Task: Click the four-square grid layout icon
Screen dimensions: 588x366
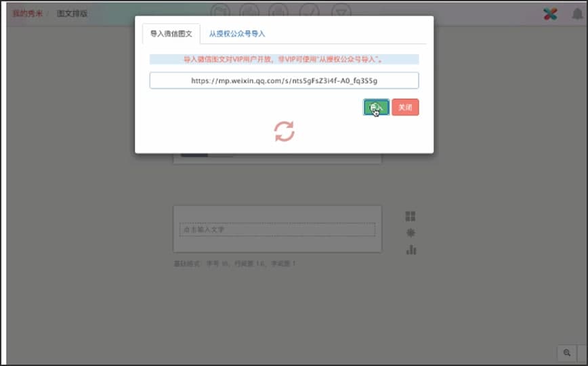Action: 411,216
